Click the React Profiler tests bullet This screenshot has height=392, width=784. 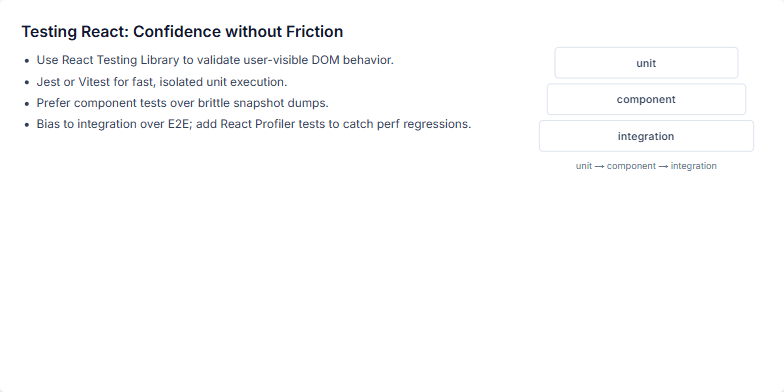pyautogui.click(x=254, y=124)
